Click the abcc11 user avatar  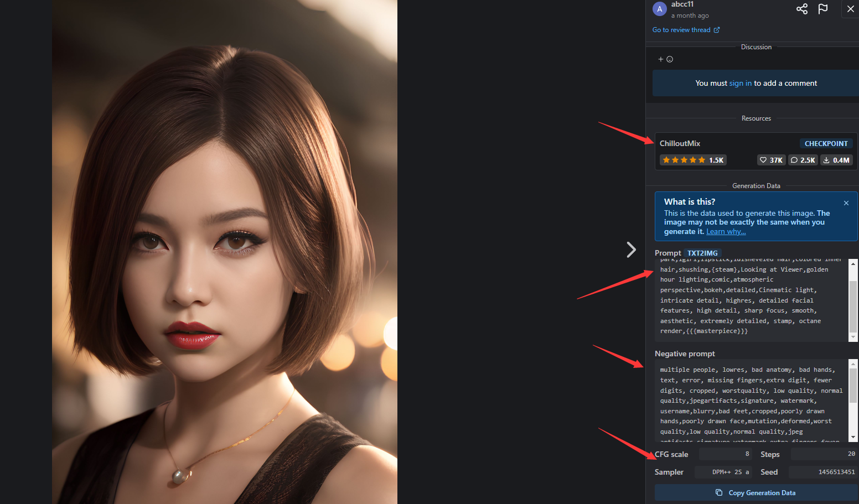point(659,9)
